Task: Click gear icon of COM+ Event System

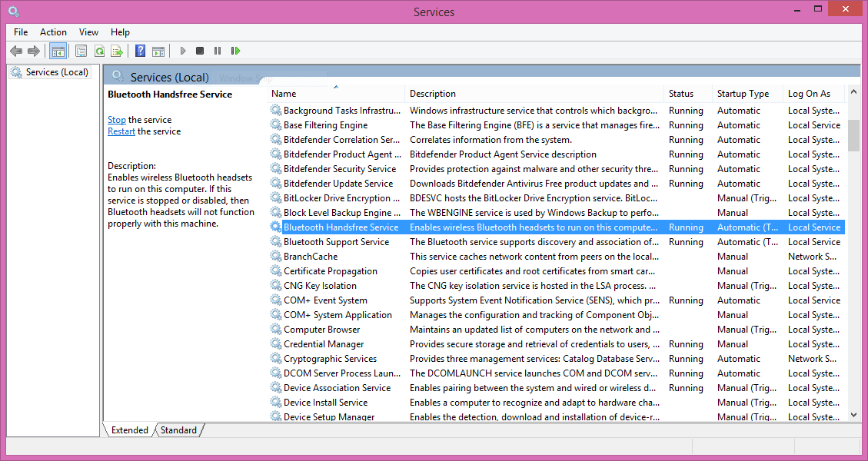Action: point(275,300)
